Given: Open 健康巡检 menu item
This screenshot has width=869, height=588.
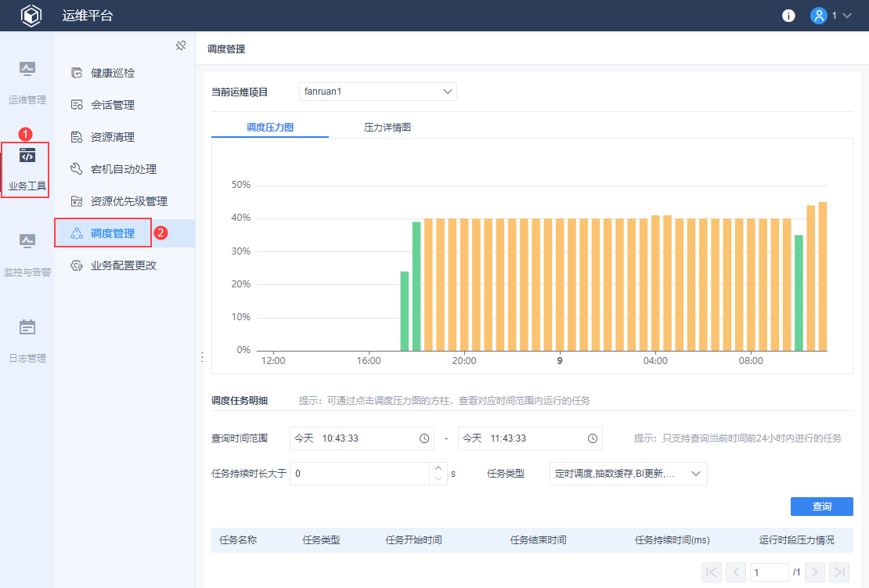Looking at the screenshot, I should coord(113,73).
